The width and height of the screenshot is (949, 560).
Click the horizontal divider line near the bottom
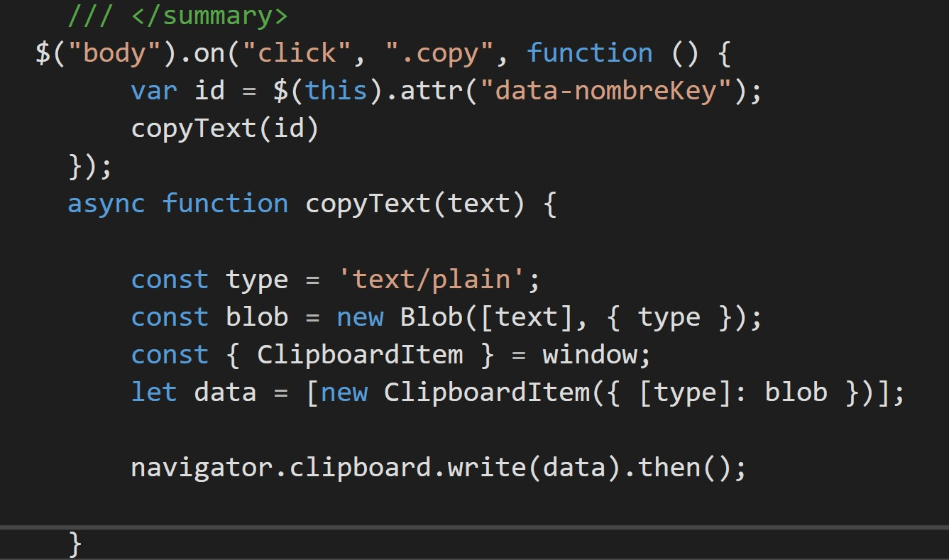pos(474,527)
